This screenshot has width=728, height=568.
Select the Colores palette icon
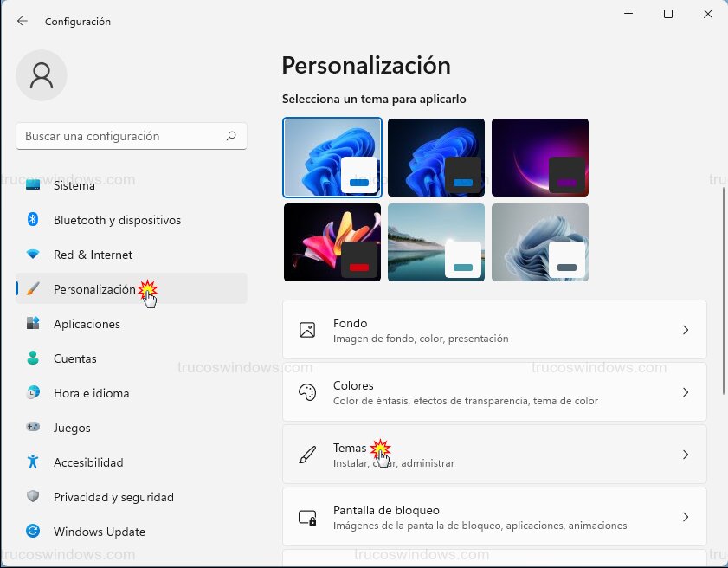point(307,392)
